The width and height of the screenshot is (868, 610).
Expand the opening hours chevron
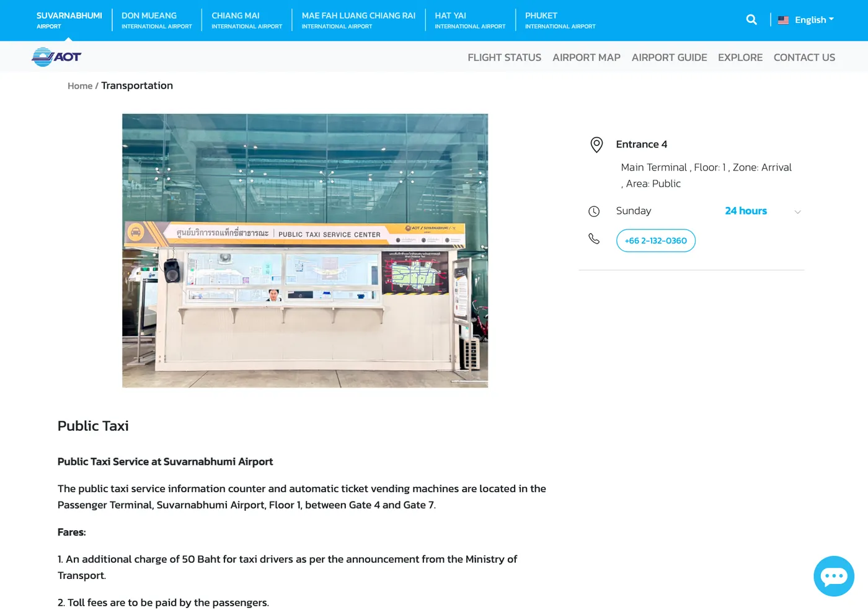click(x=798, y=212)
